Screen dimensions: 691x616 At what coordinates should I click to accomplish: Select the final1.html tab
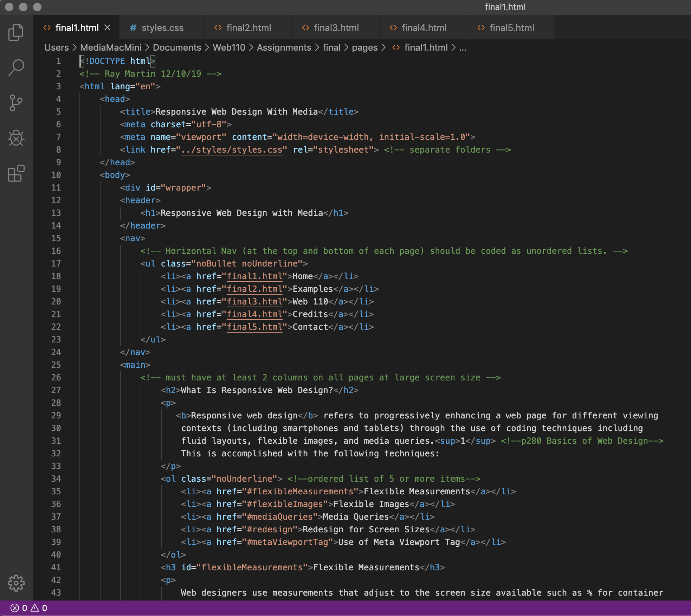77,27
